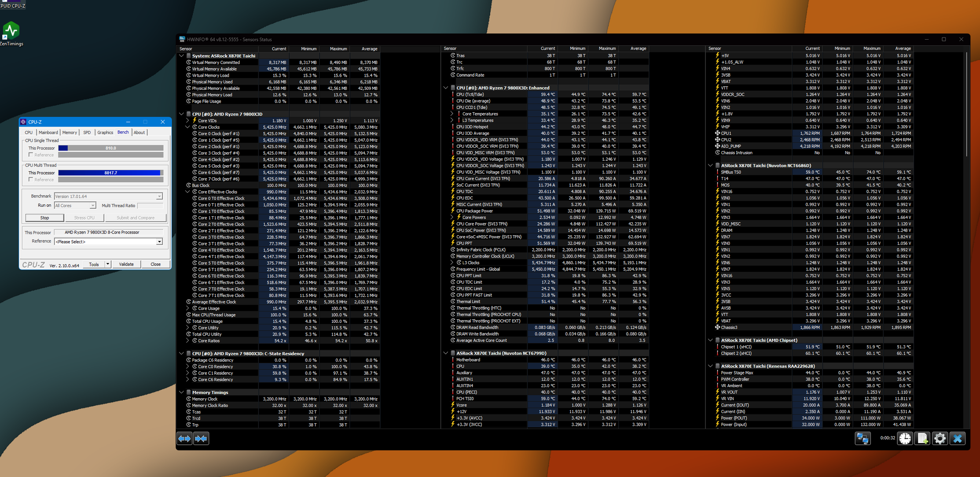
Task: Click the expand-layout arrows icon in HWiNFO
Action: point(184,439)
